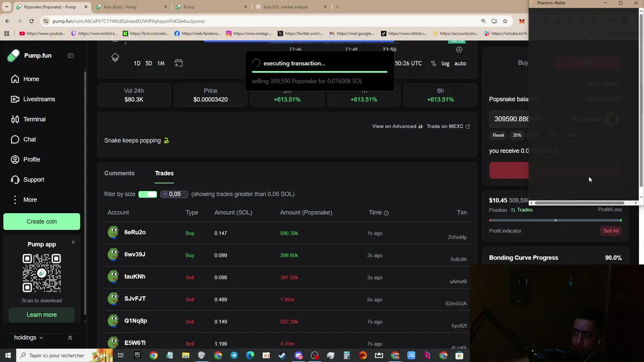Select 5D chart range

coord(149,63)
